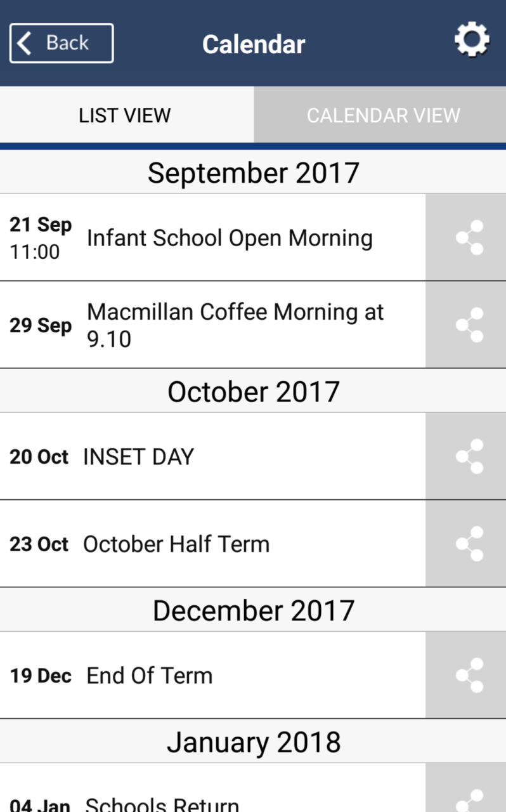Viewport: 506px width, 812px height.
Task: Open the October Half Term entry
Action: (212, 544)
